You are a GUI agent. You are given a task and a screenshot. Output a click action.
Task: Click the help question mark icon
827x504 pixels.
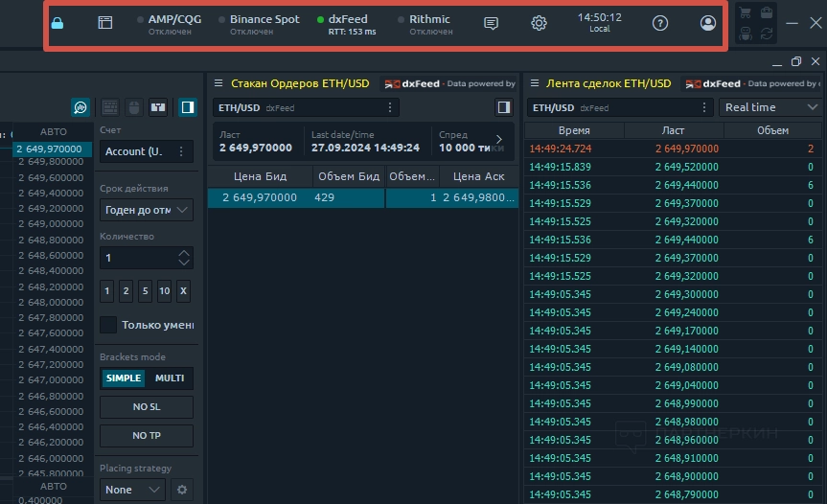tap(659, 24)
